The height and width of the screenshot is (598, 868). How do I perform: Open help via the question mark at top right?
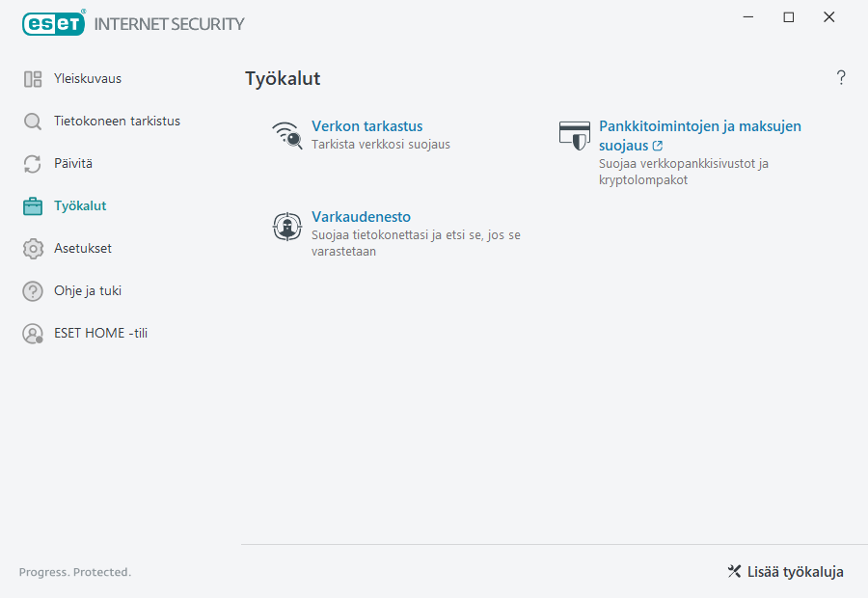841,77
